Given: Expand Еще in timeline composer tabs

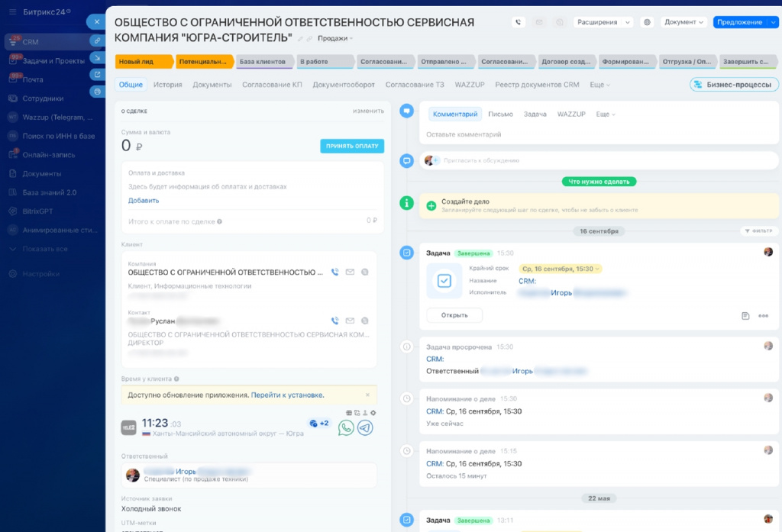Looking at the screenshot, I should 606,114.
